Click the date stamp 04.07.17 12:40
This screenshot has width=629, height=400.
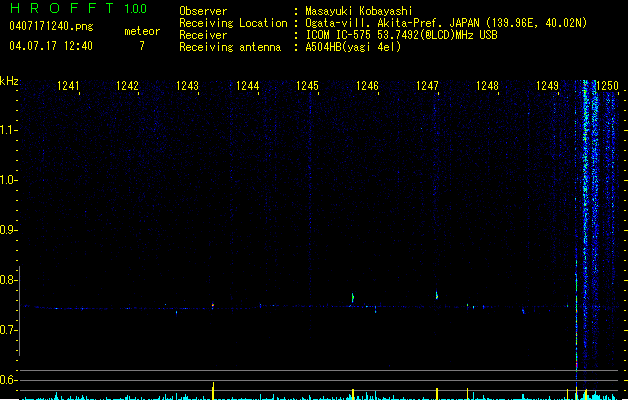tap(51, 46)
